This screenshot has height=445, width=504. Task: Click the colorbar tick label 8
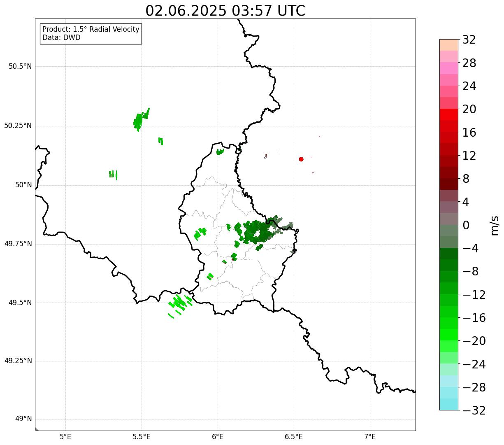466,179
